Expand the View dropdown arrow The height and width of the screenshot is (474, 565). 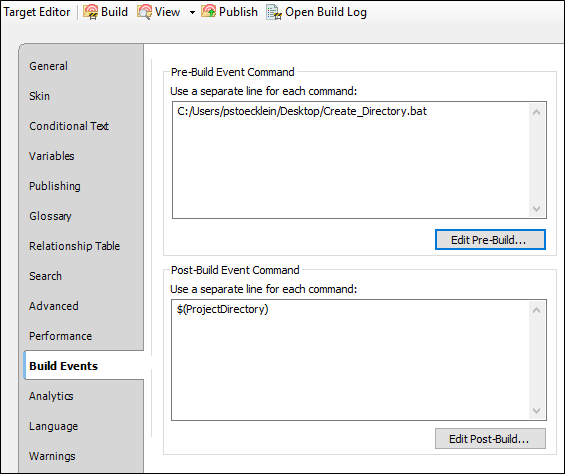[x=192, y=13]
